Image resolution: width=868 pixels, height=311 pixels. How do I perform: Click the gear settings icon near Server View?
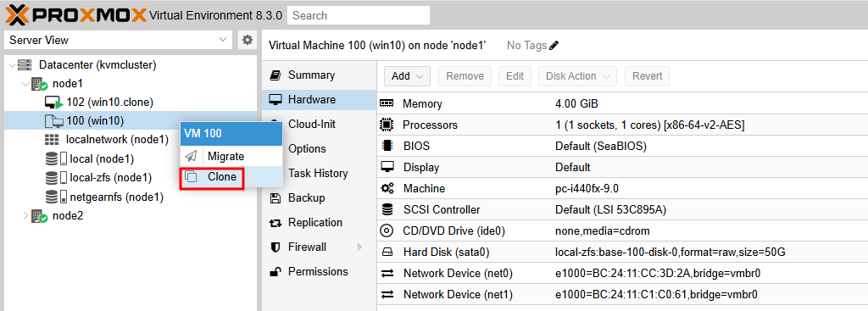(248, 40)
